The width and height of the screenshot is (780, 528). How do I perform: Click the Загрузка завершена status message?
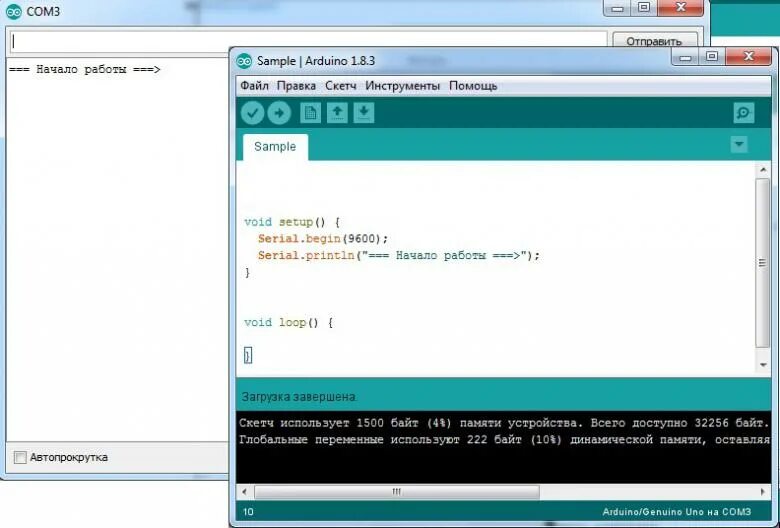tap(298, 397)
